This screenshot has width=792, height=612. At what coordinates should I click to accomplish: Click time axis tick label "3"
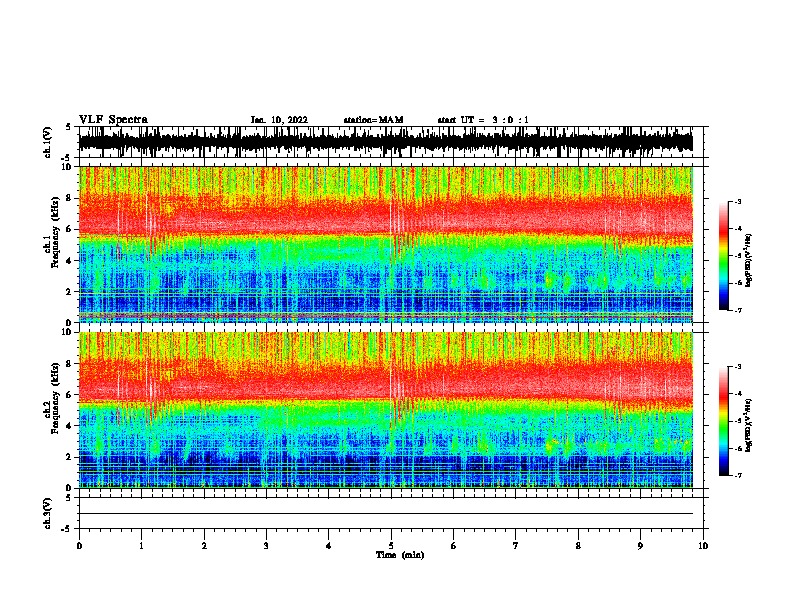pyautogui.click(x=266, y=546)
